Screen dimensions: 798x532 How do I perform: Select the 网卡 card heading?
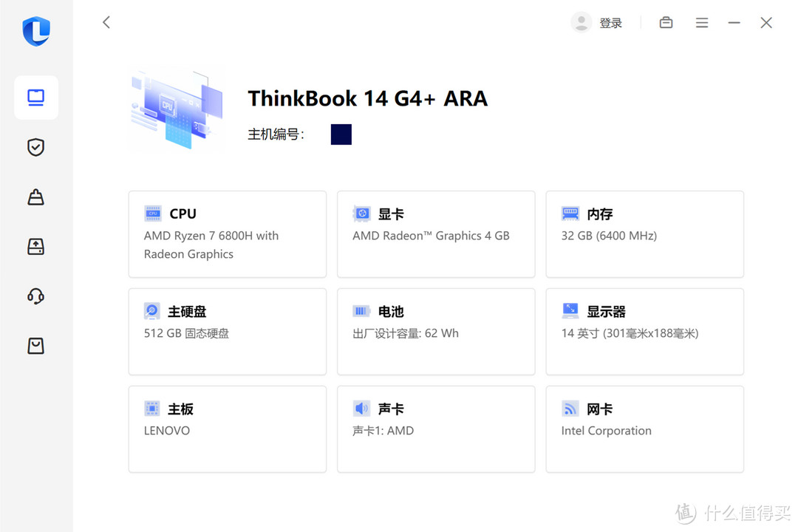point(600,409)
